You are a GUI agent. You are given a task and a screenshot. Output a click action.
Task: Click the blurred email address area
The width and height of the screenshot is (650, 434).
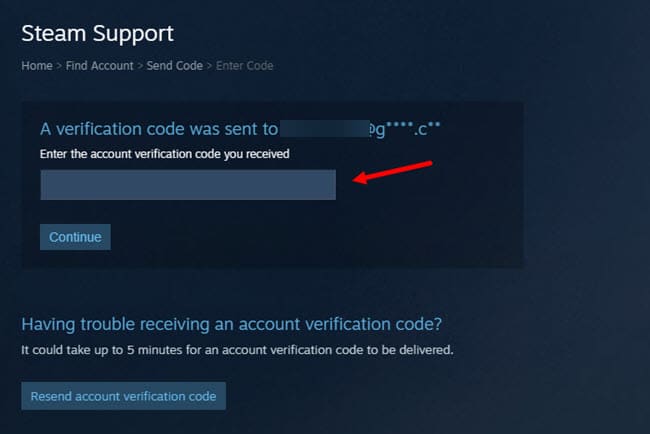tap(324, 129)
